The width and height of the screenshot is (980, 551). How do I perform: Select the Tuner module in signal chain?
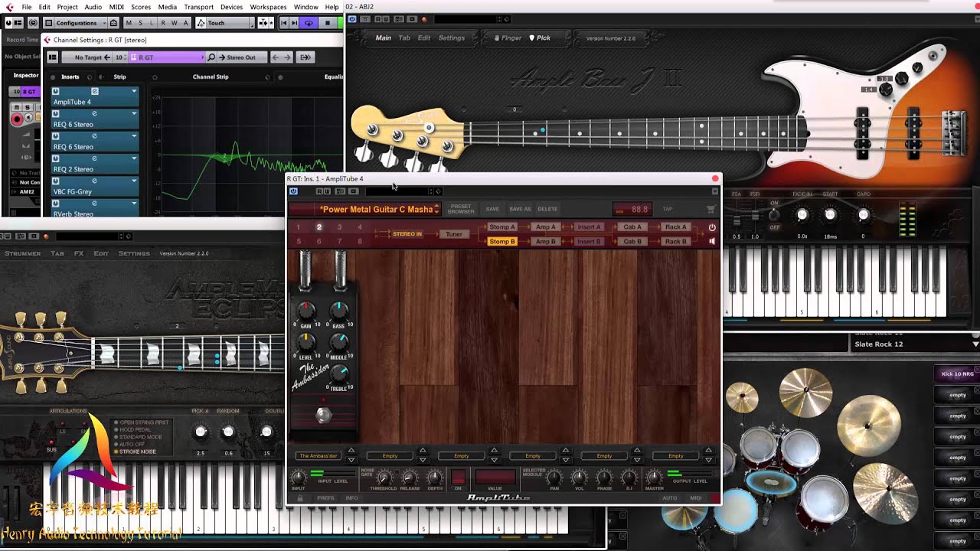click(454, 234)
